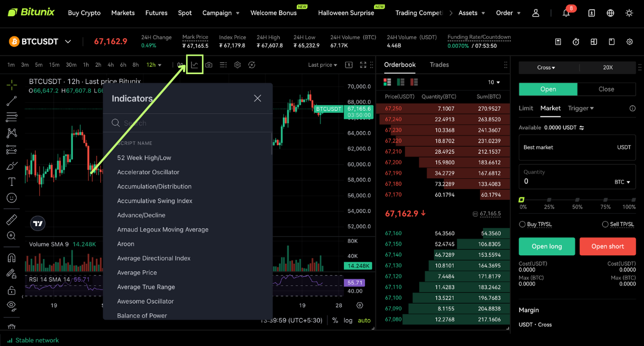Set the leverage slider to 50%
644x346 pixels.
577,201
